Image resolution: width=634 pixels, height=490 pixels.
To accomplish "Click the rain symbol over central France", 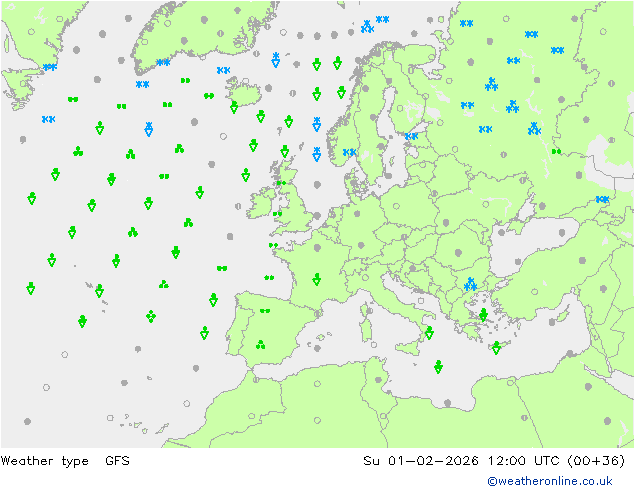I will pyautogui.click(x=317, y=279).
